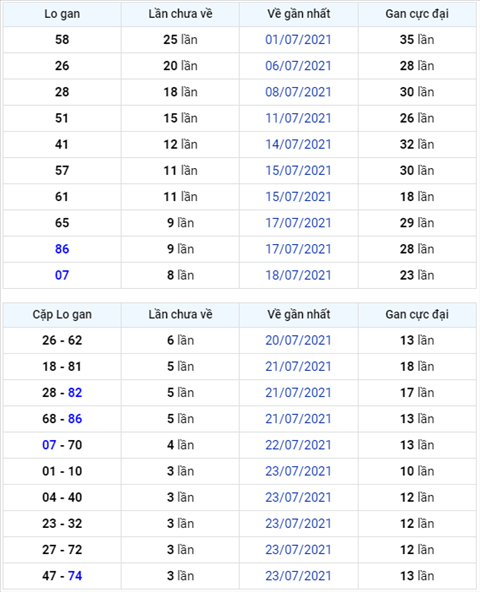The width and height of the screenshot is (480, 592).
Task: Click date 23/07/2021 in row 04 - 40
Action: [298, 497]
